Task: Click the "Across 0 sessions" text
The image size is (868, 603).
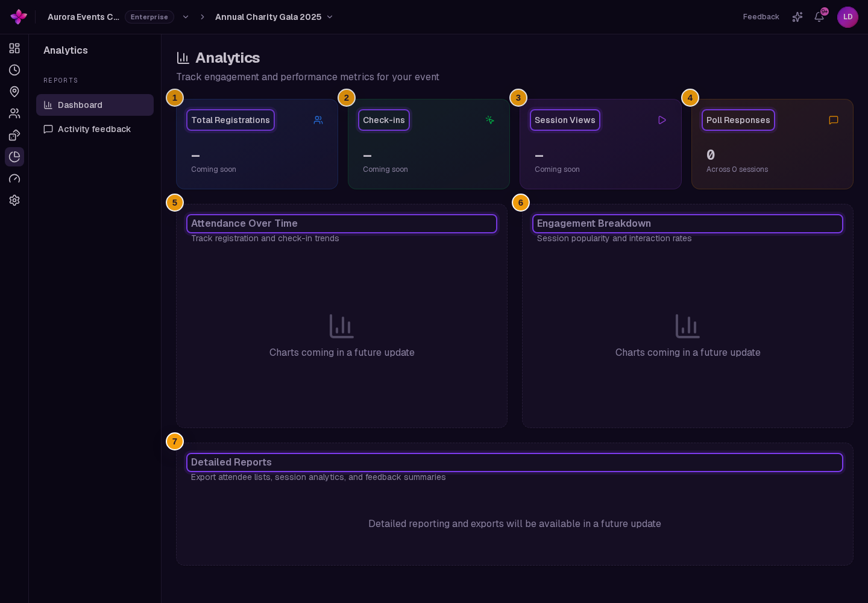Action: pos(737,169)
